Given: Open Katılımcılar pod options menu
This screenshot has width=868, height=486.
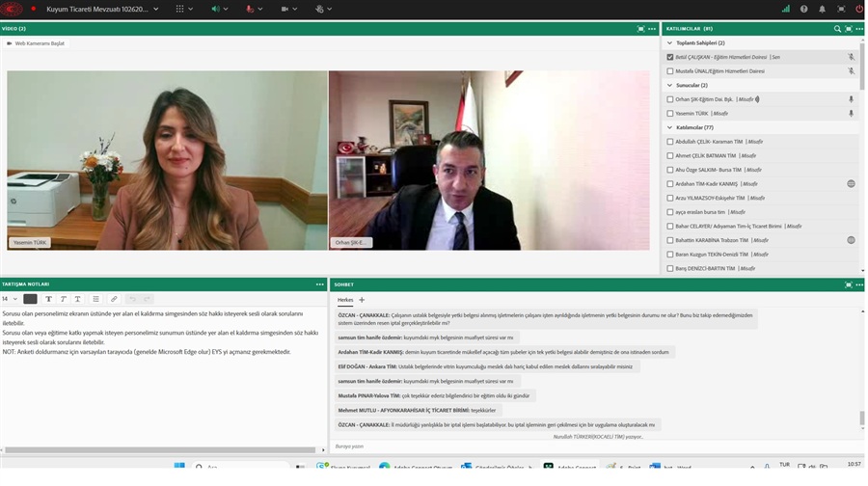Looking at the screenshot, I should click(858, 29).
